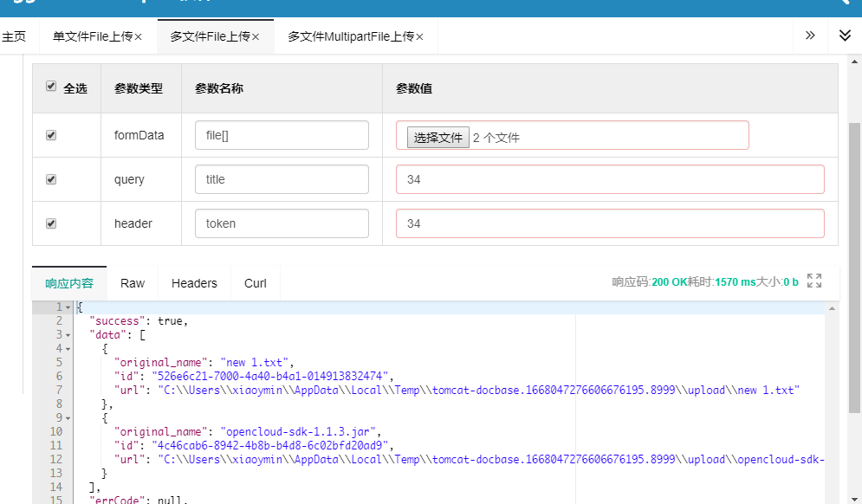Collapse the JSON root at line 1

[68, 307]
